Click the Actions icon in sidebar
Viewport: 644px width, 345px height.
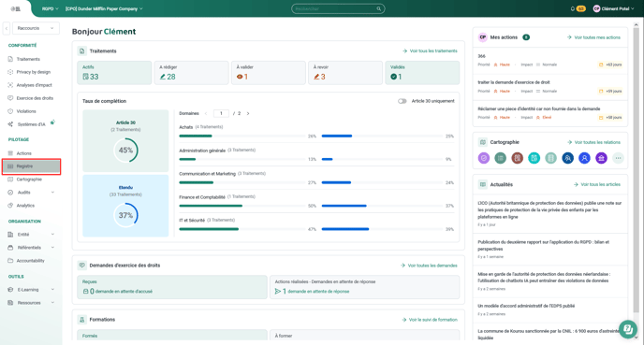(10, 153)
